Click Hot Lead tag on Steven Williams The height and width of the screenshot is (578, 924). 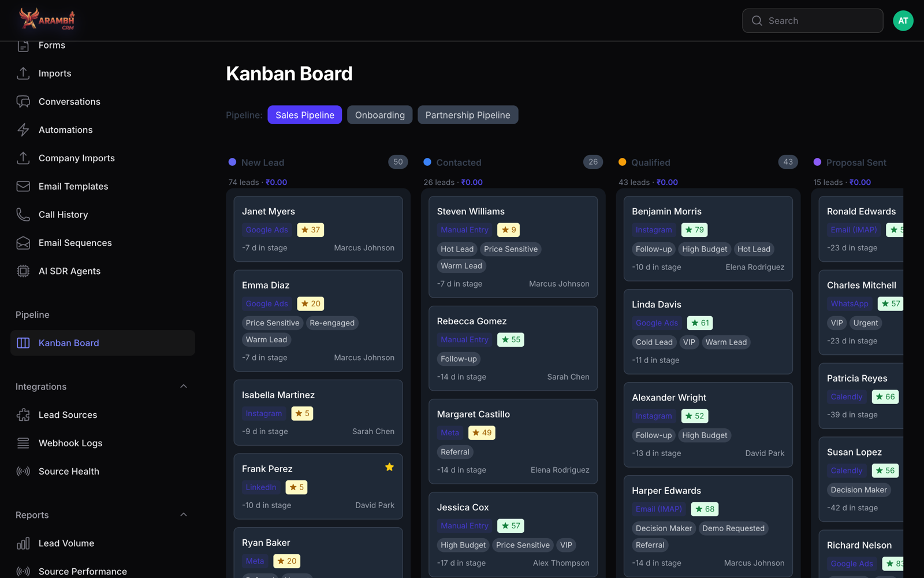[457, 249]
